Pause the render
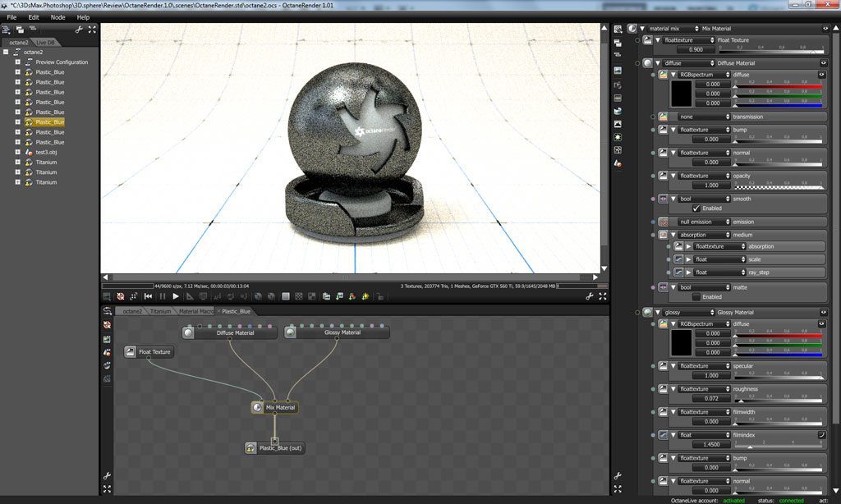This screenshot has width=841, height=504. coord(163,296)
